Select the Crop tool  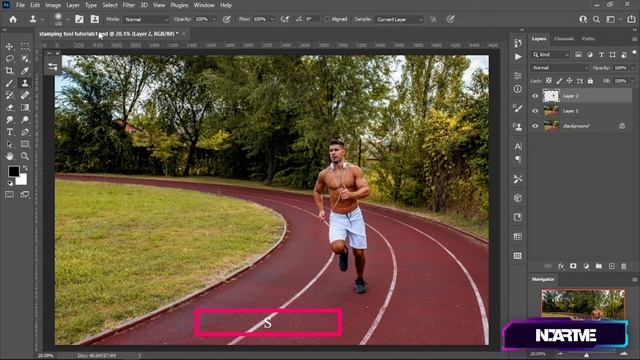tap(9, 71)
